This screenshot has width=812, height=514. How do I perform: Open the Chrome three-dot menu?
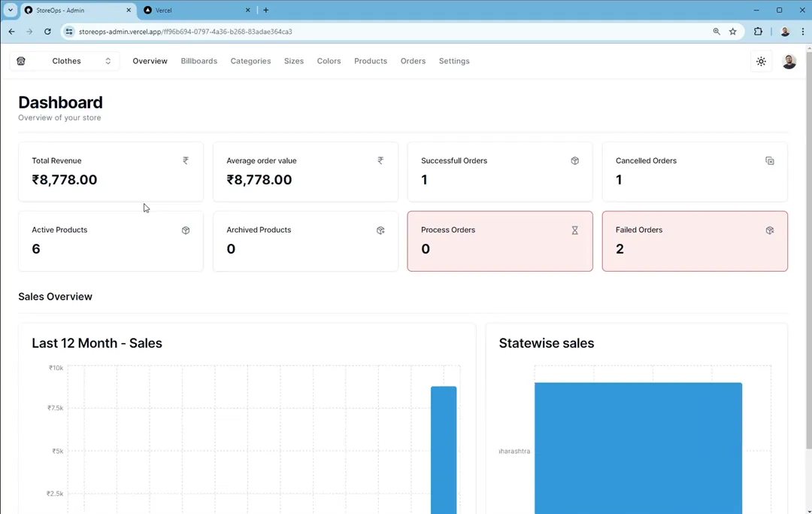coord(803,32)
